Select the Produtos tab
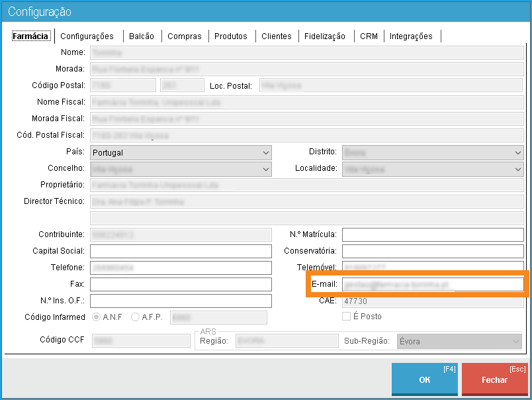 tap(230, 36)
